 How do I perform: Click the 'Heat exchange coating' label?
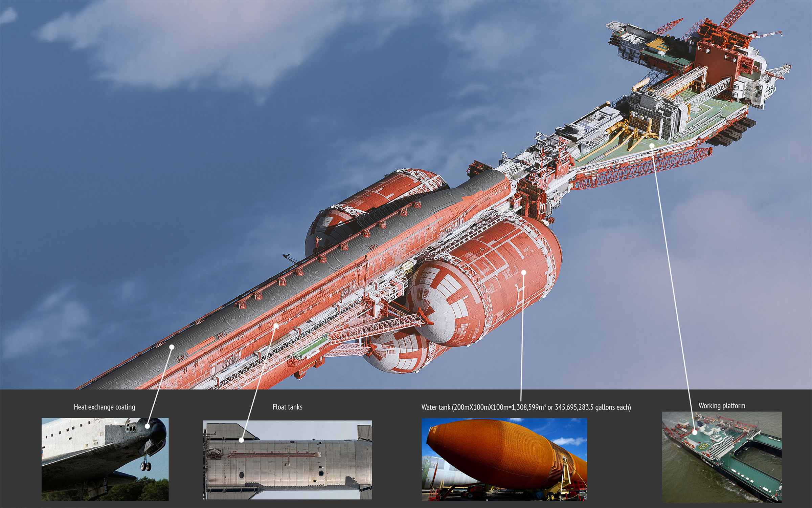(x=104, y=407)
